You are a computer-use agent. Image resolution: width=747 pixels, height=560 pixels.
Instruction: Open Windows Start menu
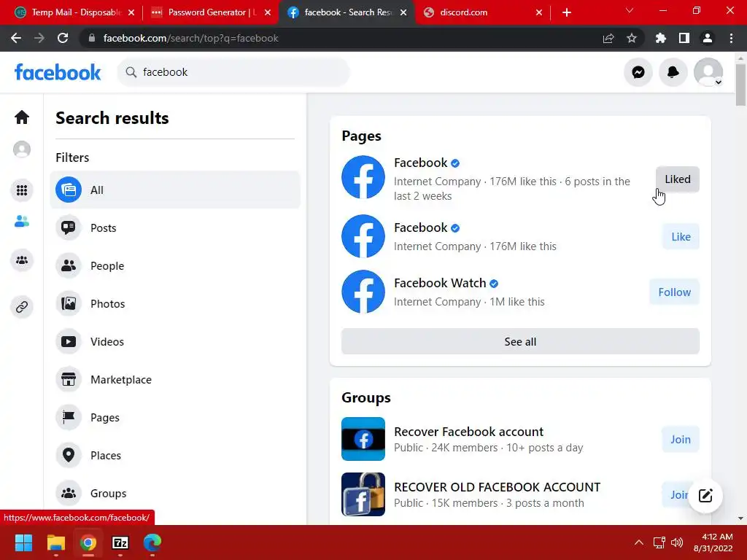[x=23, y=542]
